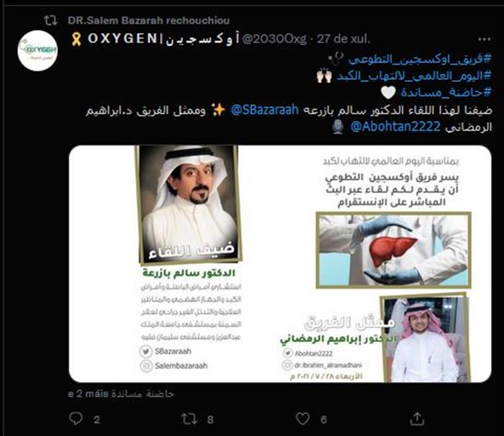Open the attached event poster image
This screenshot has height=436, width=504.
pos(280,264)
